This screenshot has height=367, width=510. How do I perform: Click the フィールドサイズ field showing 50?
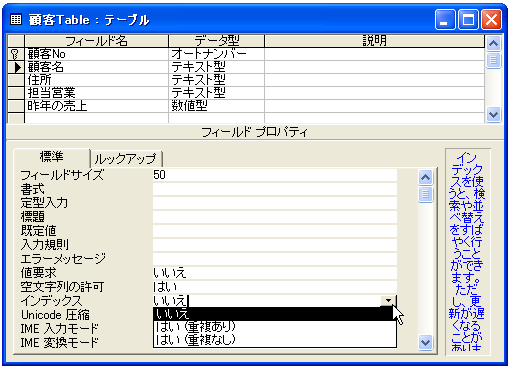click(x=275, y=175)
